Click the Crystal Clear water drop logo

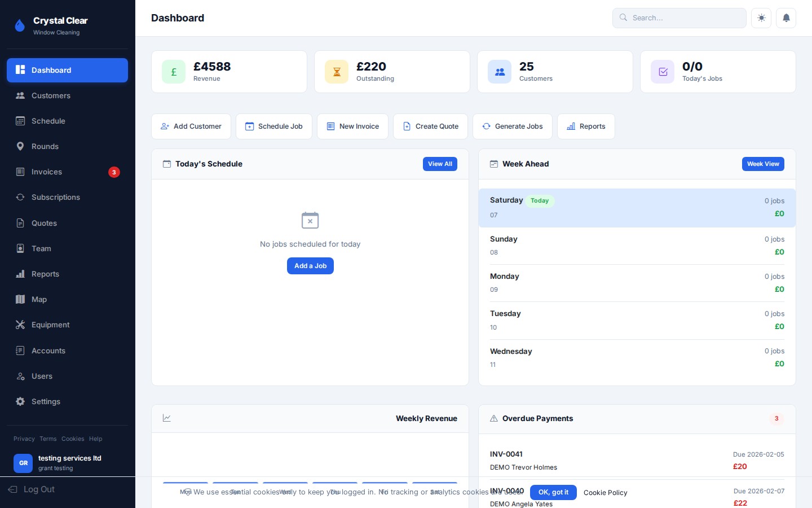(x=20, y=25)
